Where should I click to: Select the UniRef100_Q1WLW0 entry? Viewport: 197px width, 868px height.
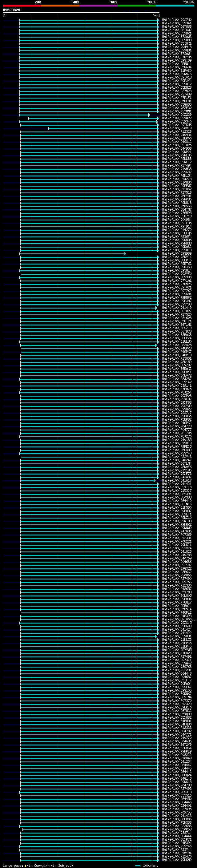[x=176, y=342]
